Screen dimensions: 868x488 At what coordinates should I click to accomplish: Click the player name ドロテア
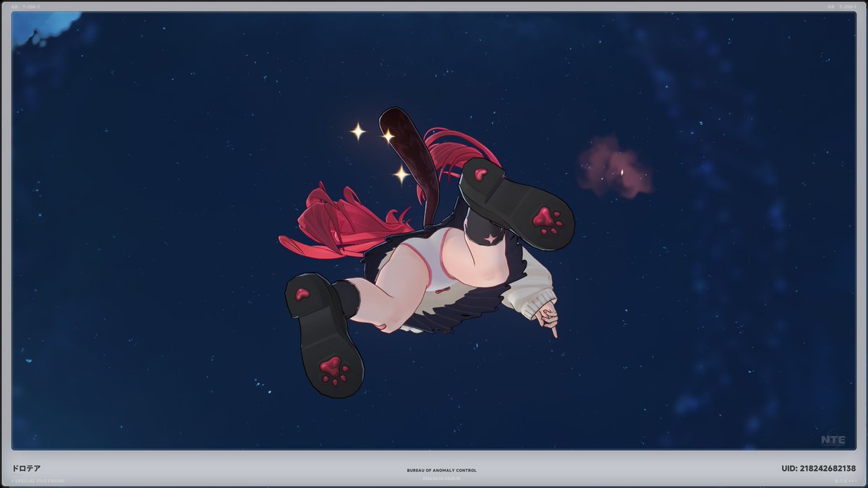coord(26,468)
